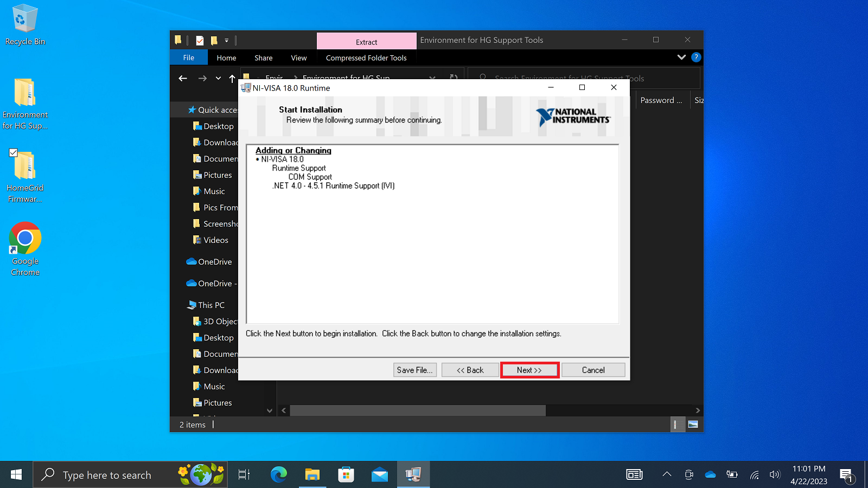Switch Explorer to Details view icon

tap(676, 425)
